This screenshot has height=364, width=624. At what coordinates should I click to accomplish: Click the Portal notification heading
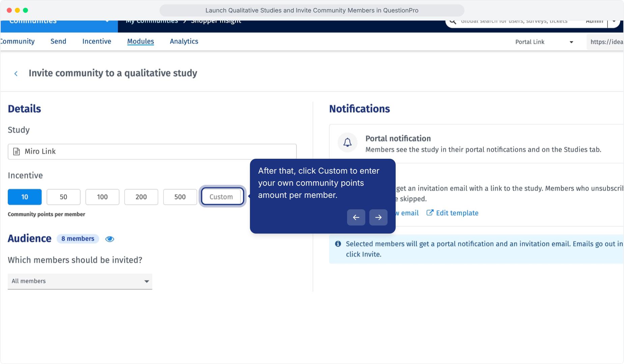(x=398, y=139)
